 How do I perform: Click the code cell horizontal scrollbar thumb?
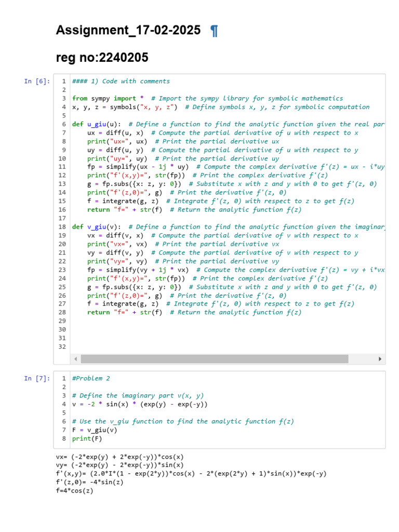click(215, 358)
